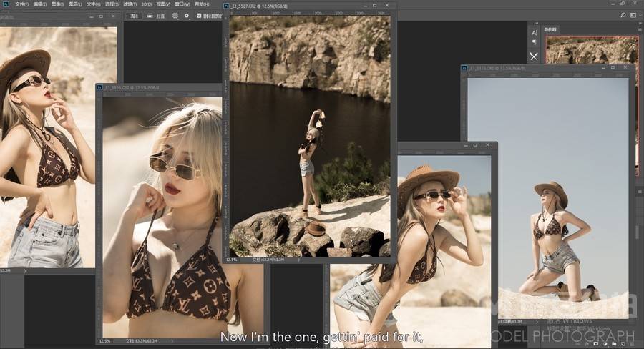Select the 拉直 straighten tool
The image size is (644, 349).
click(156, 16)
